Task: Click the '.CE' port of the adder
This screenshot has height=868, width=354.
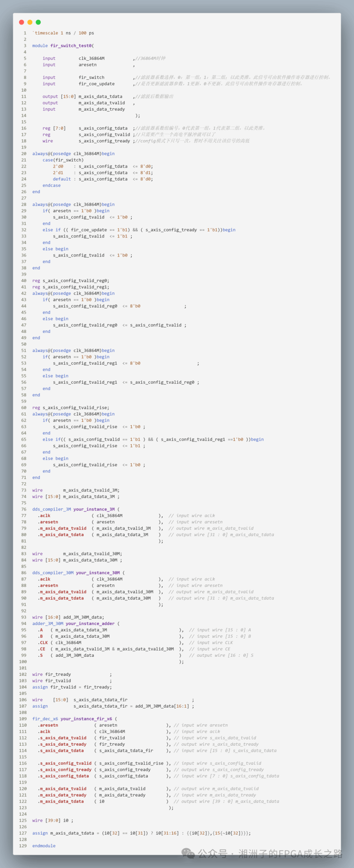Action: (x=41, y=649)
